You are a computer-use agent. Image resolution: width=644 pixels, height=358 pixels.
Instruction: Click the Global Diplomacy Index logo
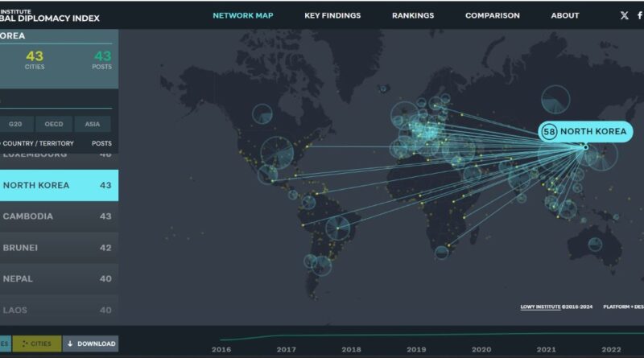49,15
